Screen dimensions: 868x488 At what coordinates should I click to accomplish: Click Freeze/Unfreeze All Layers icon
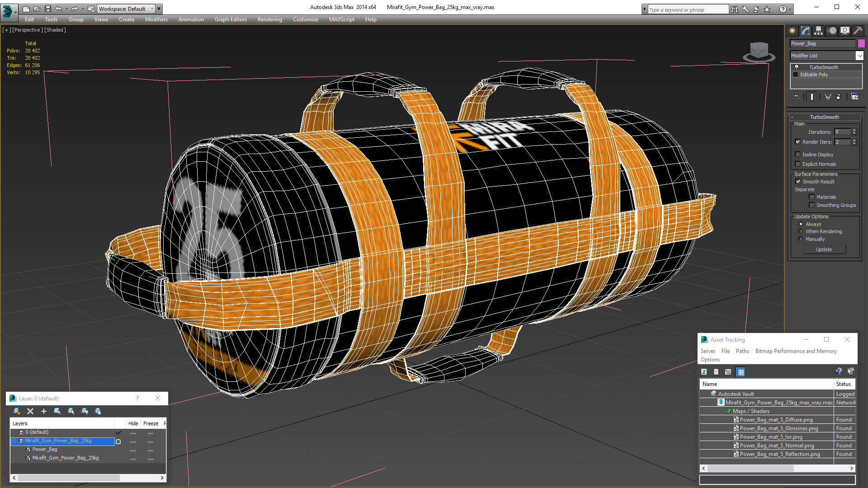pos(98,411)
